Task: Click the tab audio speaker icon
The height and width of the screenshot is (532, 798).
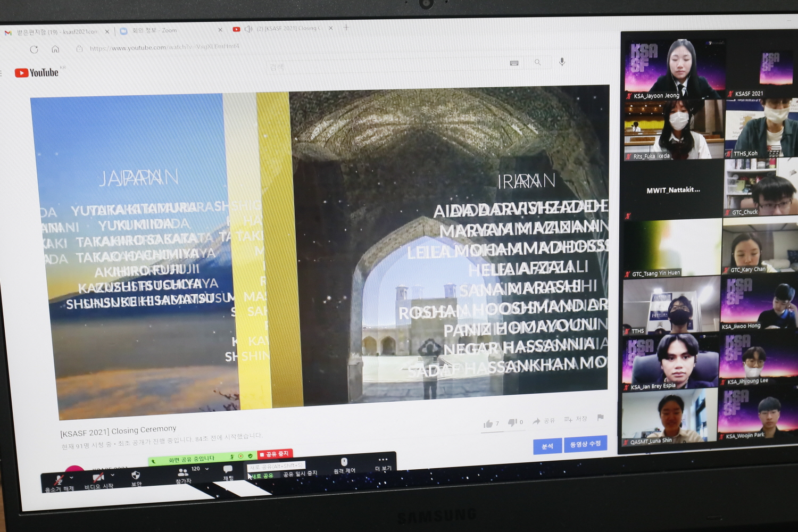Action: [248, 29]
